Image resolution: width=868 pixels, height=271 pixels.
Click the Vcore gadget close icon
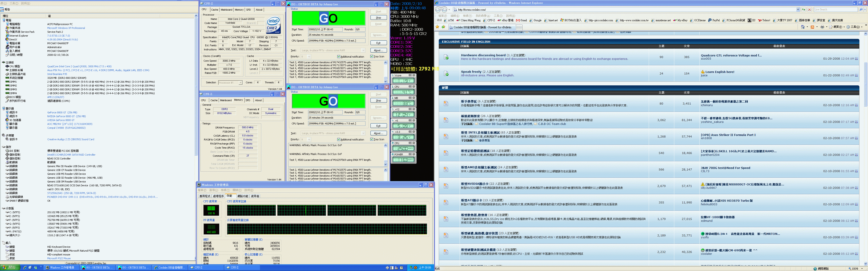pyautogui.click(x=414, y=75)
